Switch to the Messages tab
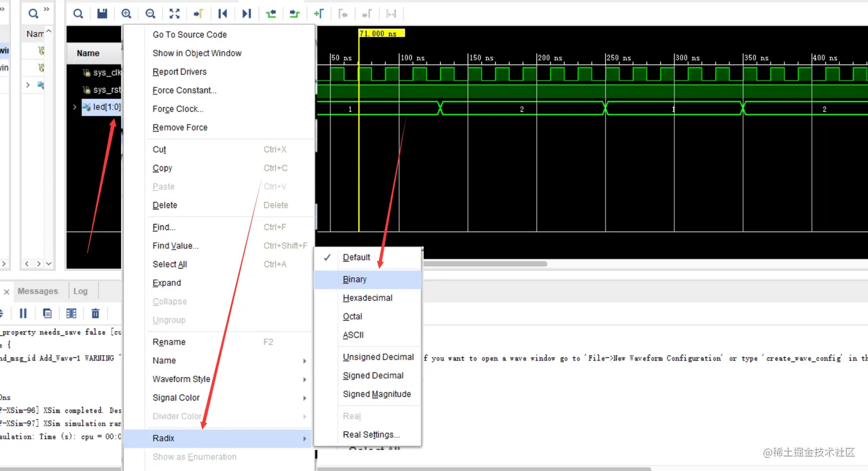The height and width of the screenshot is (471, 868). tap(38, 291)
